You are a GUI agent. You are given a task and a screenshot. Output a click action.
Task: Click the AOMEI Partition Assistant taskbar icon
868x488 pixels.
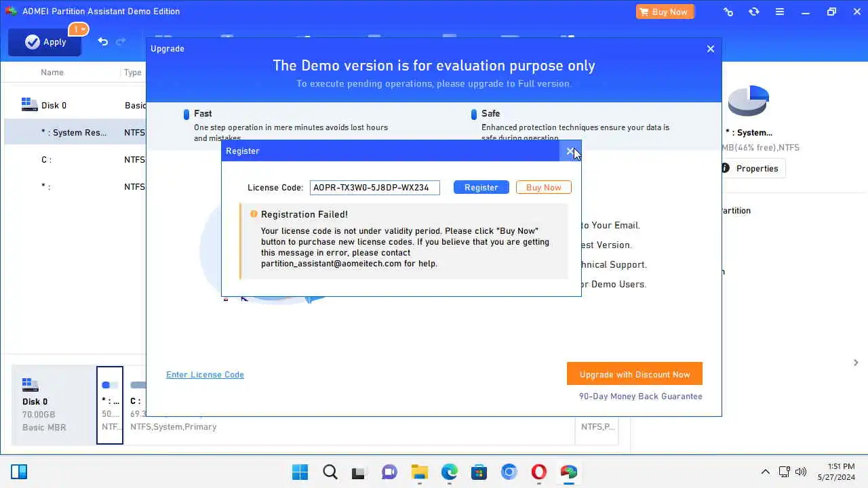(x=569, y=472)
